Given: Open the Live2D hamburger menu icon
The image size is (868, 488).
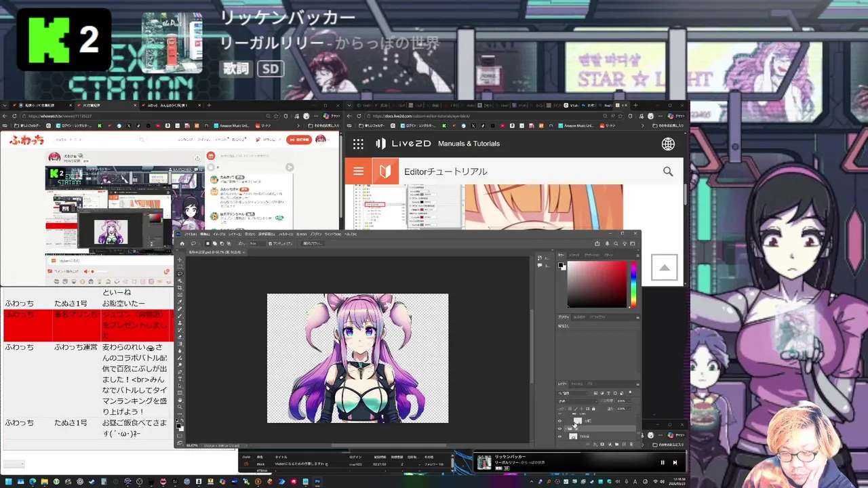Looking at the screenshot, I should (359, 171).
